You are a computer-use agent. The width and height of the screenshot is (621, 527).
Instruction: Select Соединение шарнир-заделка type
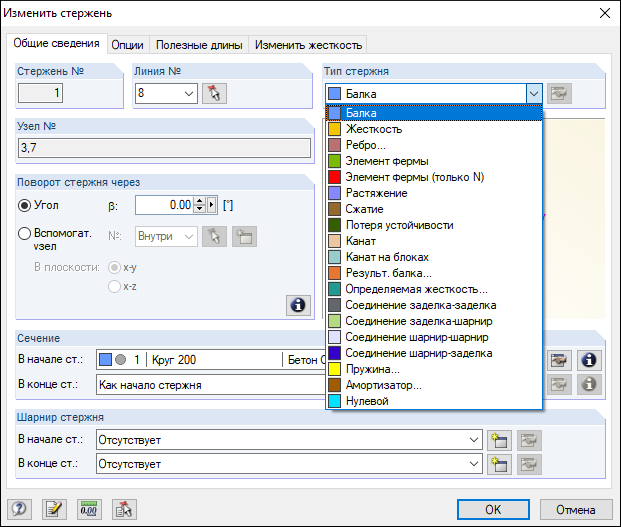[x=434, y=353]
